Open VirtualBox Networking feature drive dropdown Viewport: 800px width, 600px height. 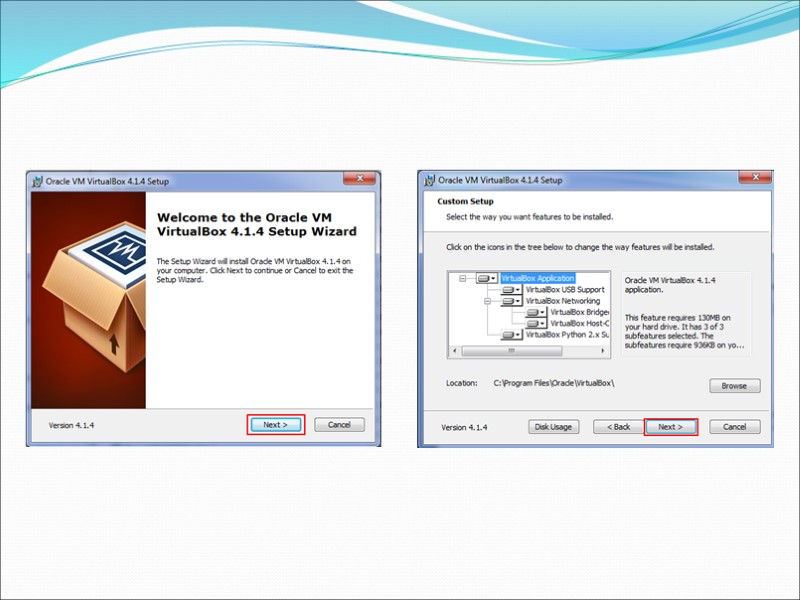[512, 301]
